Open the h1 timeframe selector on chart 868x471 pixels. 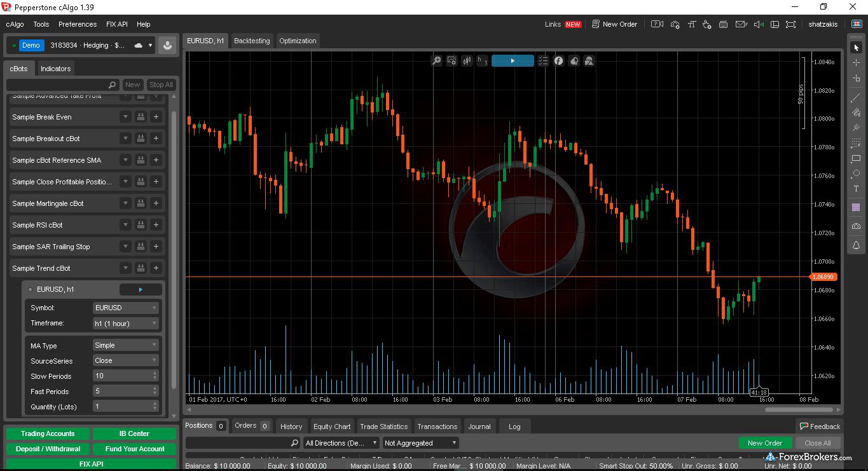click(482, 61)
